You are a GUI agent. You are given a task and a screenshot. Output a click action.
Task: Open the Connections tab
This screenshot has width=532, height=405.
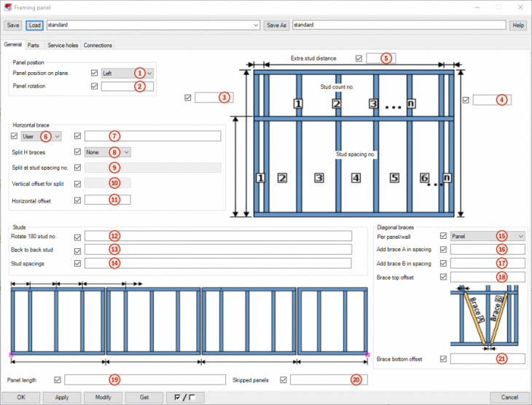coord(98,45)
